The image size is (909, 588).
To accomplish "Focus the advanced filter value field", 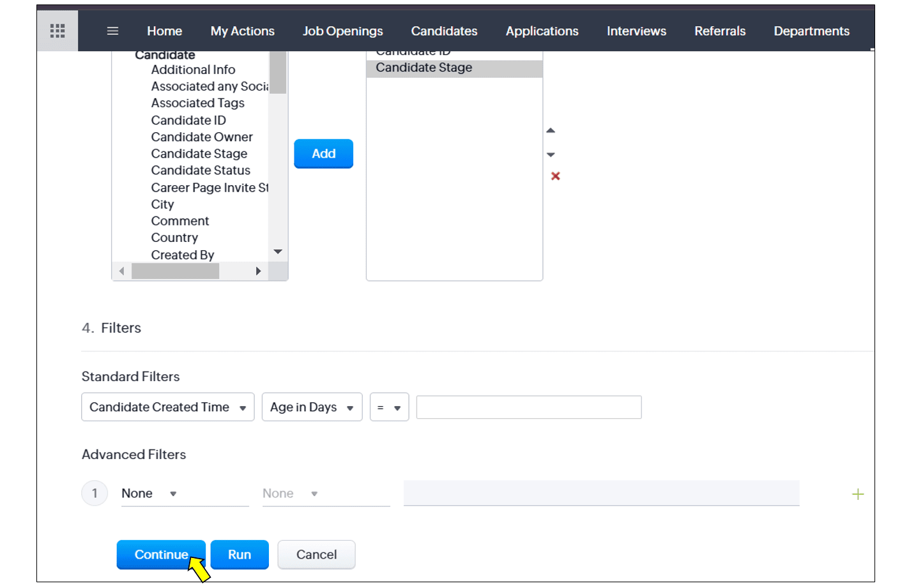I will [x=601, y=493].
